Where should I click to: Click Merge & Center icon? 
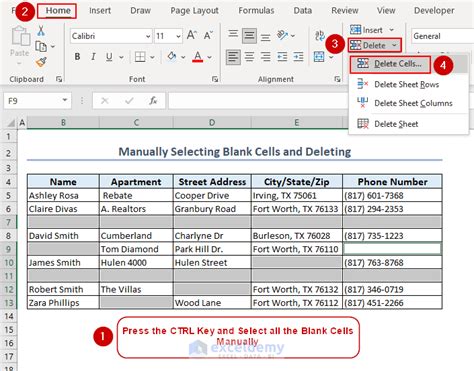319,57
